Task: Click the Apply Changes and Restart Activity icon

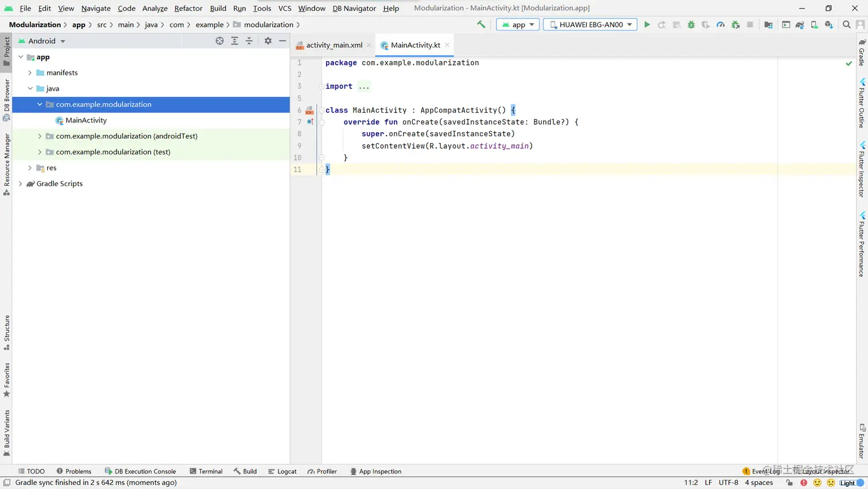Action: 661,25
